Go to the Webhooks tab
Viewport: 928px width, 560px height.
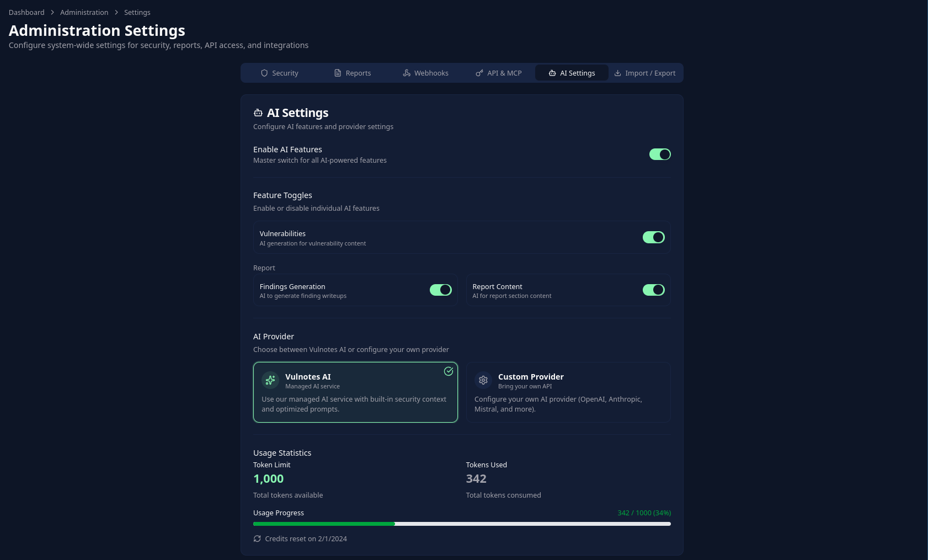[425, 73]
